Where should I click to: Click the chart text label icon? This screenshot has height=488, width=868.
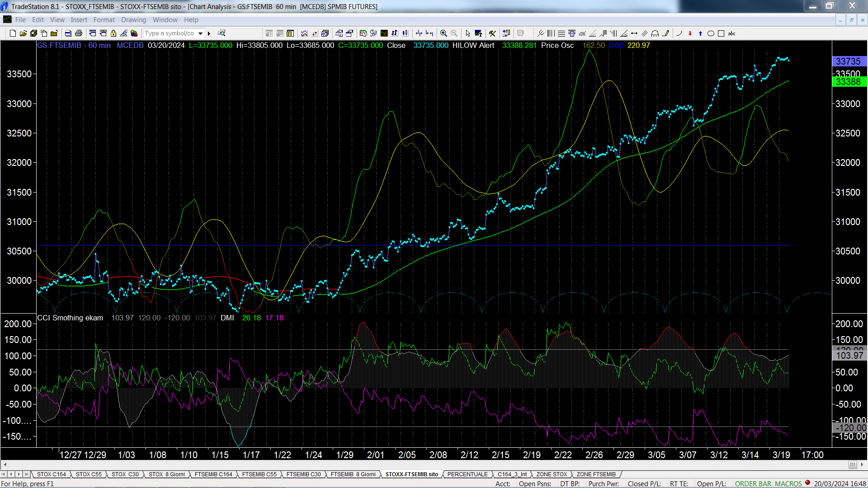point(478,33)
